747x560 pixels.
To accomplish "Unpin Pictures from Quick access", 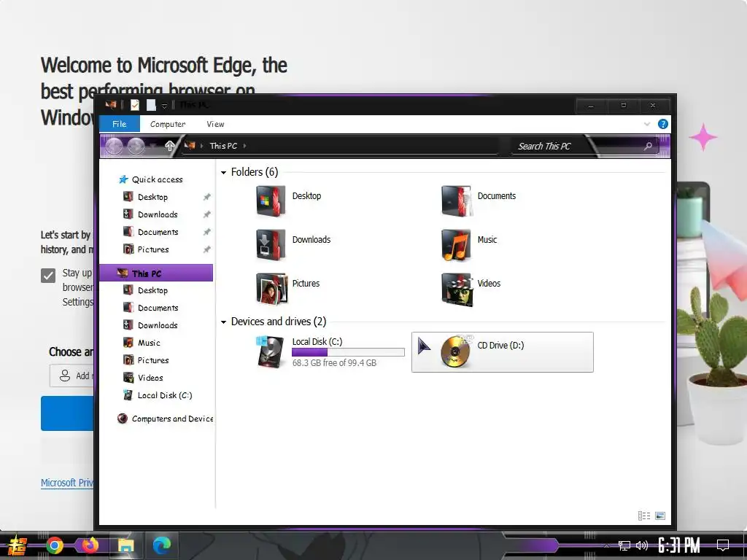I will pyautogui.click(x=206, y=249).
